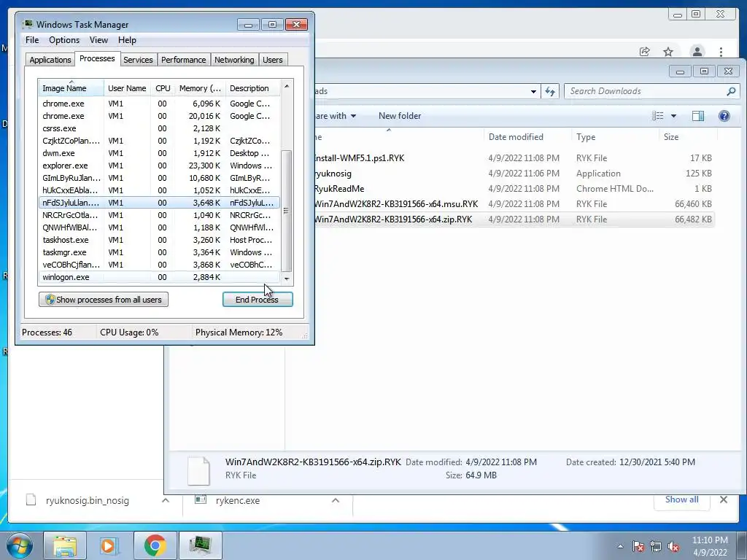The image size is (747, 560).
Task: Open the view options dropdown arrow in Explorer
Action: [x=673, y=116]
